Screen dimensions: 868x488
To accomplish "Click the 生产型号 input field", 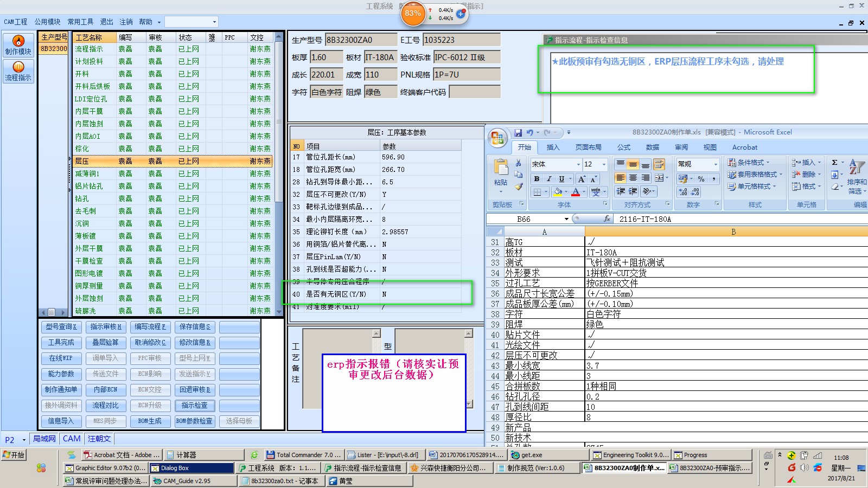I will 361,40.
